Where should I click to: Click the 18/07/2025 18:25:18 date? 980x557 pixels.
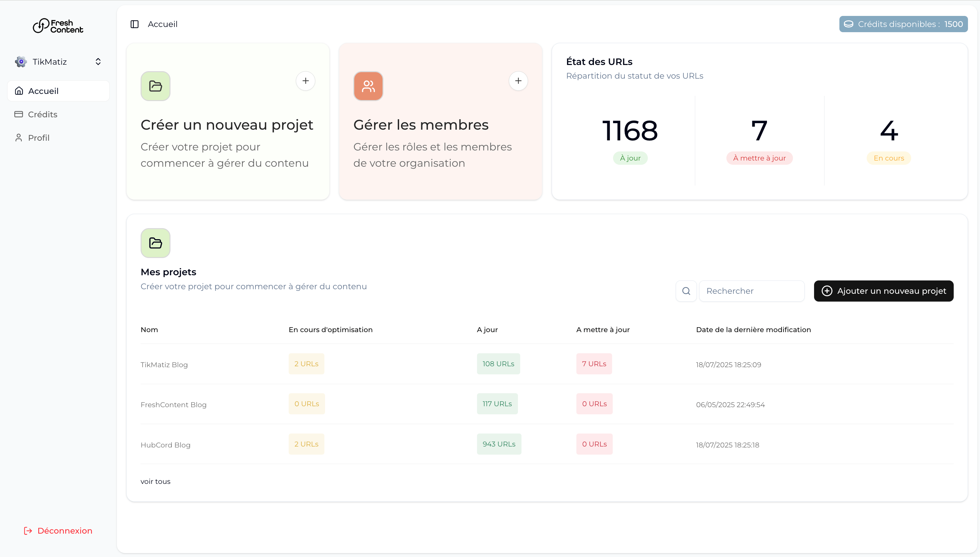point(727,445)
